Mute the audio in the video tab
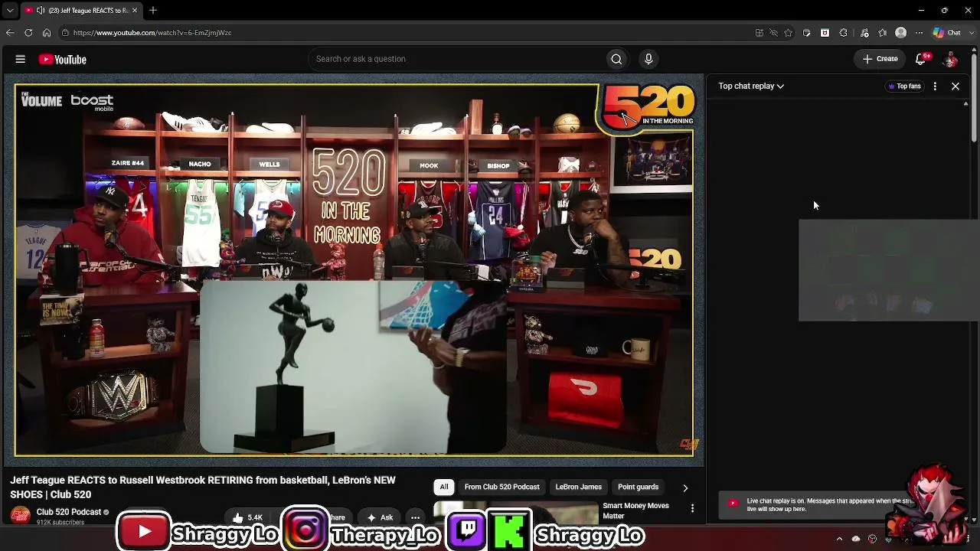This screenshot has height=551, width=980. 41,10
